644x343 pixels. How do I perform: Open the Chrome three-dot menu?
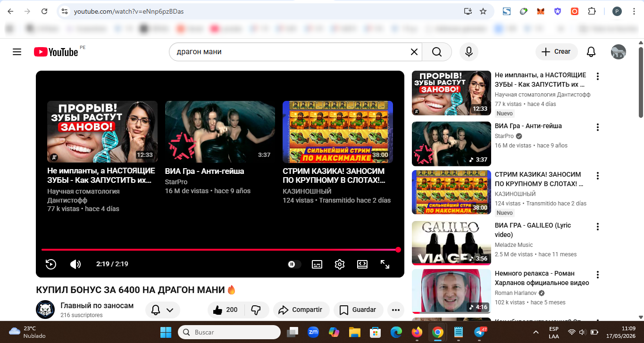click(634, 11)
